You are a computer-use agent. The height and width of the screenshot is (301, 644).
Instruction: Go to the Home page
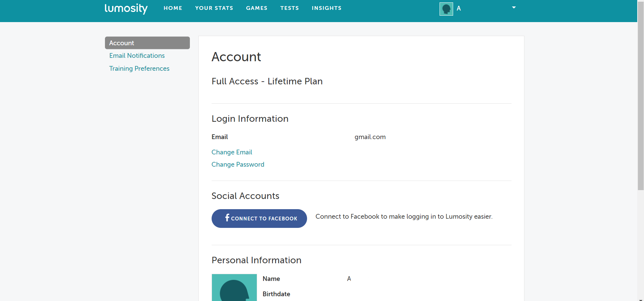173,8
